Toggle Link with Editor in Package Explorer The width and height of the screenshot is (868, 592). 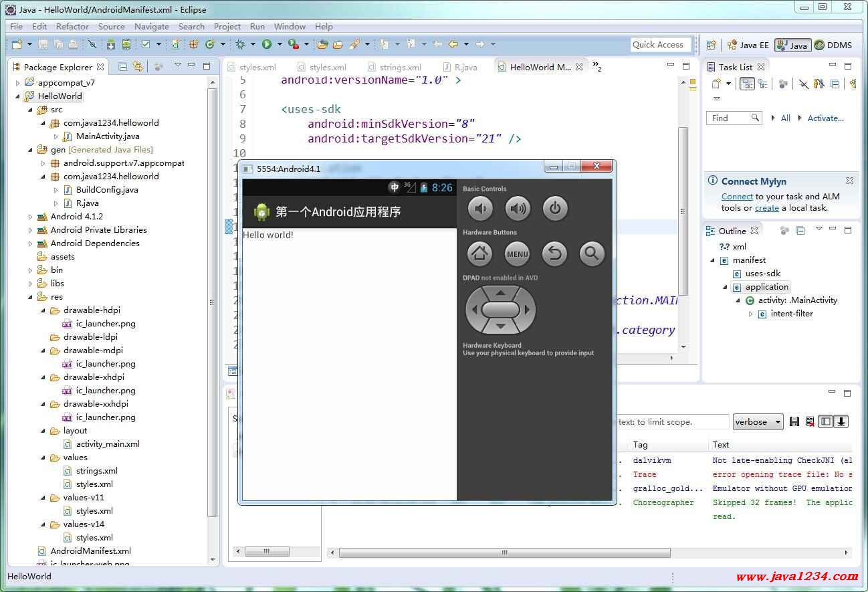[x=138, y=66]
